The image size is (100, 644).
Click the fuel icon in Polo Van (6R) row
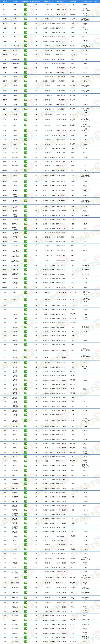[x=26, y=572]
